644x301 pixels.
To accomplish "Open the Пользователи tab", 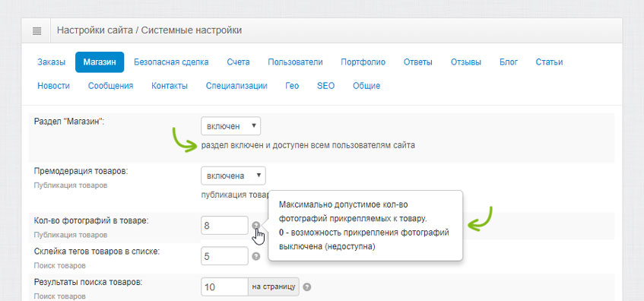I will tap(295, 62).
